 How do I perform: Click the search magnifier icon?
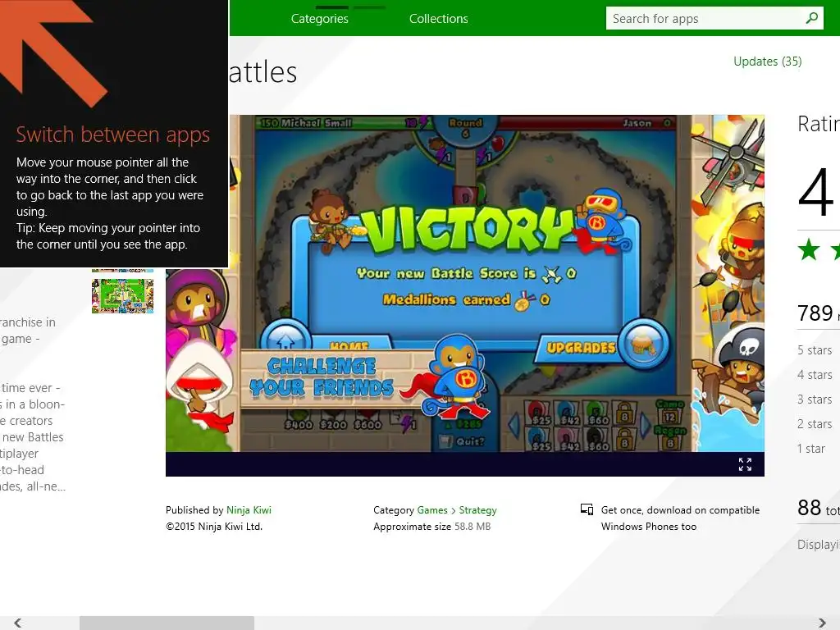pyautogui.click(x=811, y=18)
